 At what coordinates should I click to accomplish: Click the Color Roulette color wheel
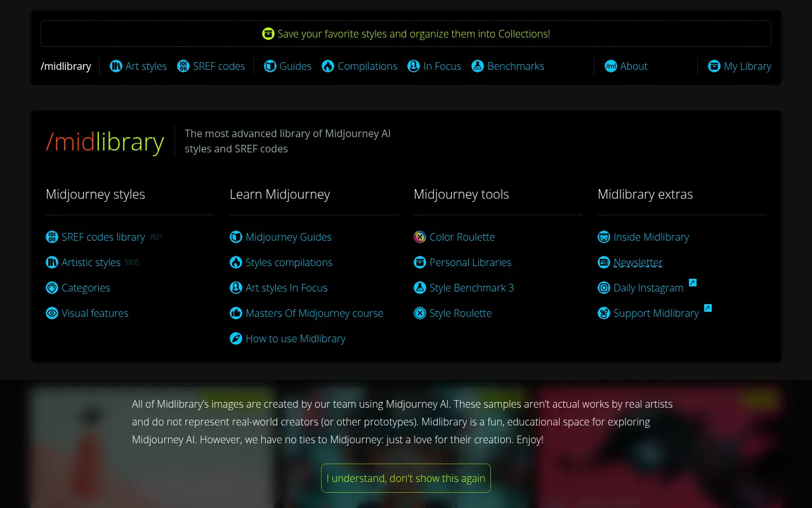[420, 237]
